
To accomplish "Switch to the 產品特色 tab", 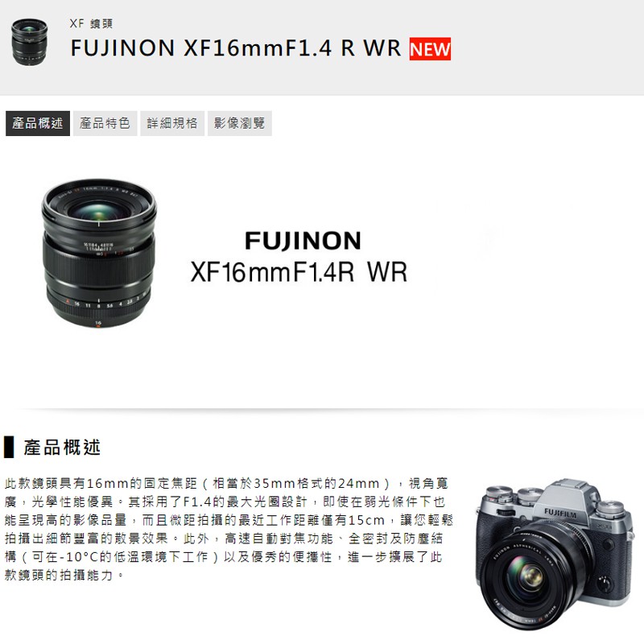I will (105, 123).
